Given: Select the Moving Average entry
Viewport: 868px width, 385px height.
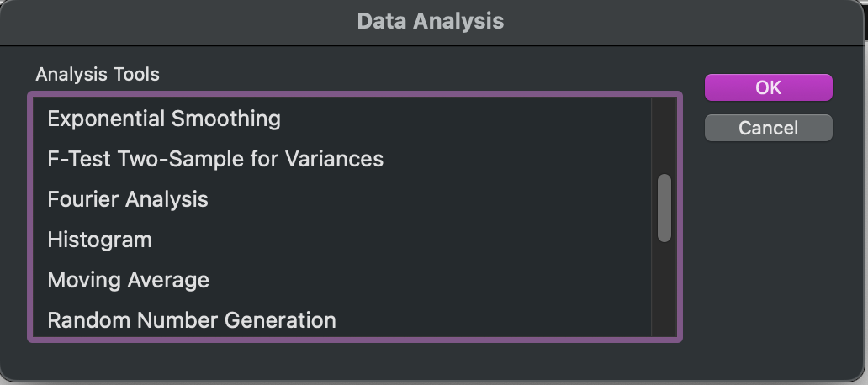Looking at the screenshot, I should pos(342,281).
